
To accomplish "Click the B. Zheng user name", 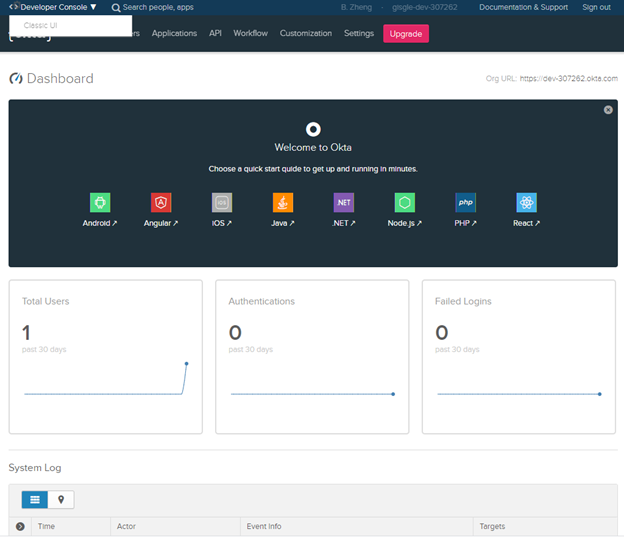I will click(356, 7).
